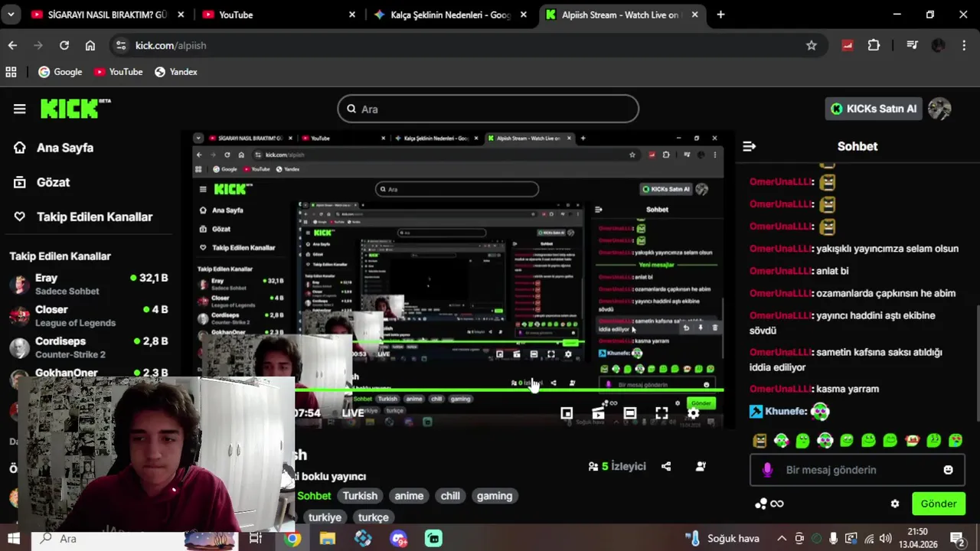Open Chrome extensions puzzle icon
The width and height of the screenshot is (980, 551).
874,45
